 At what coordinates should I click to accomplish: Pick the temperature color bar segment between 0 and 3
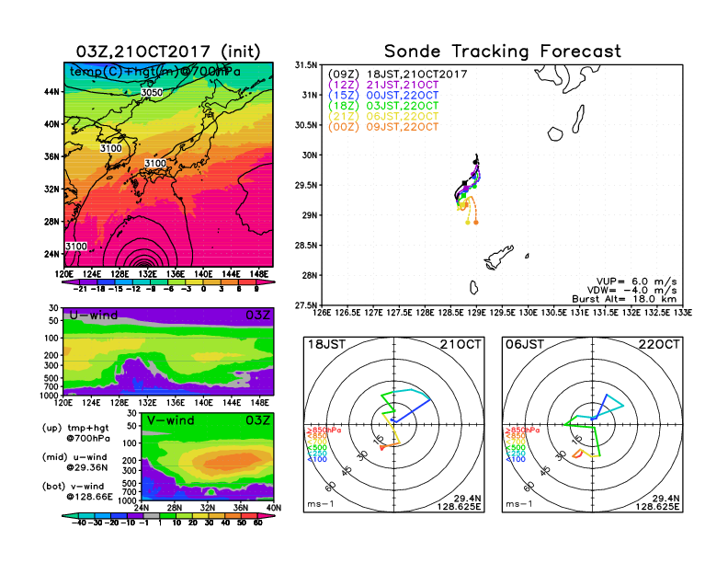point(212,282)
